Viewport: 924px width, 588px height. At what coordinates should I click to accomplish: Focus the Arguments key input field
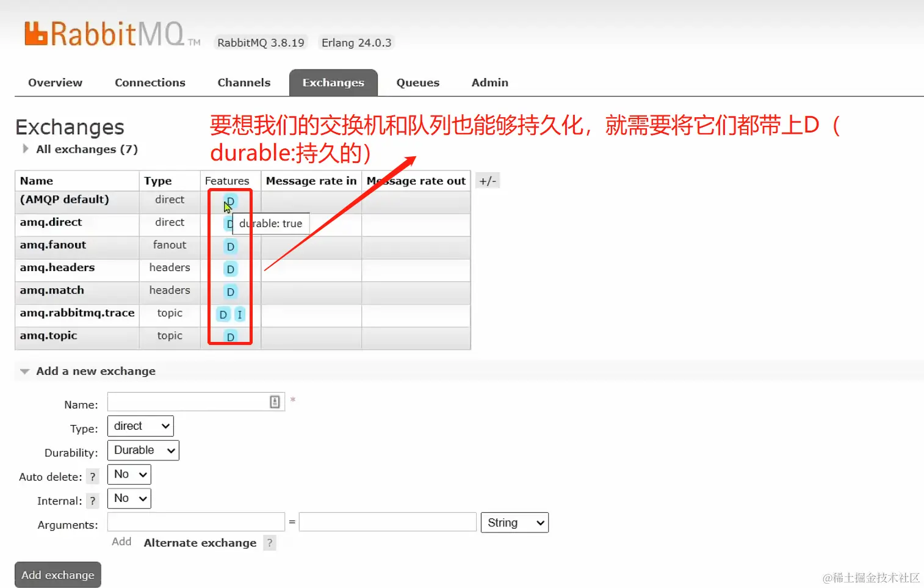click(x=196, y=522)
